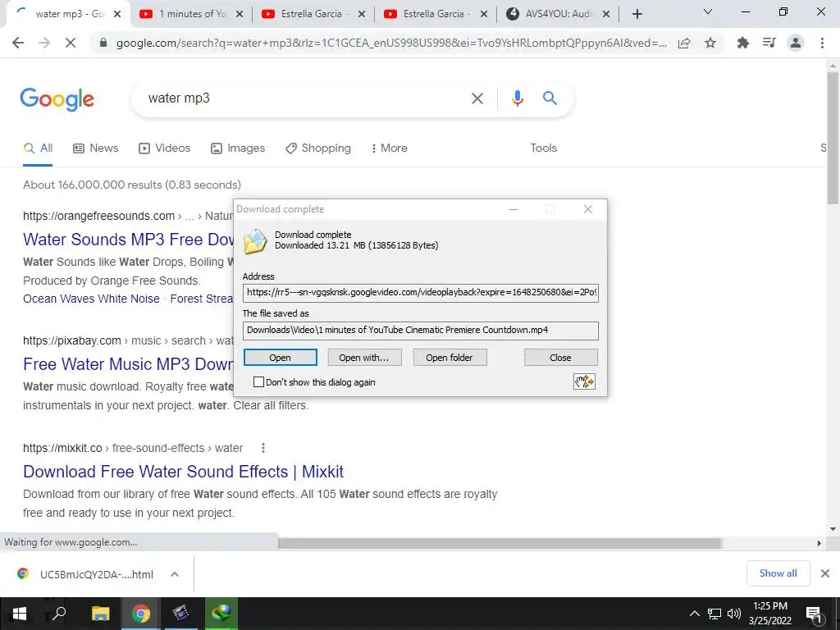Viewport: 840px width, 630px height.
Task: Click the Address field in download dialog
Action: [421, 293]
